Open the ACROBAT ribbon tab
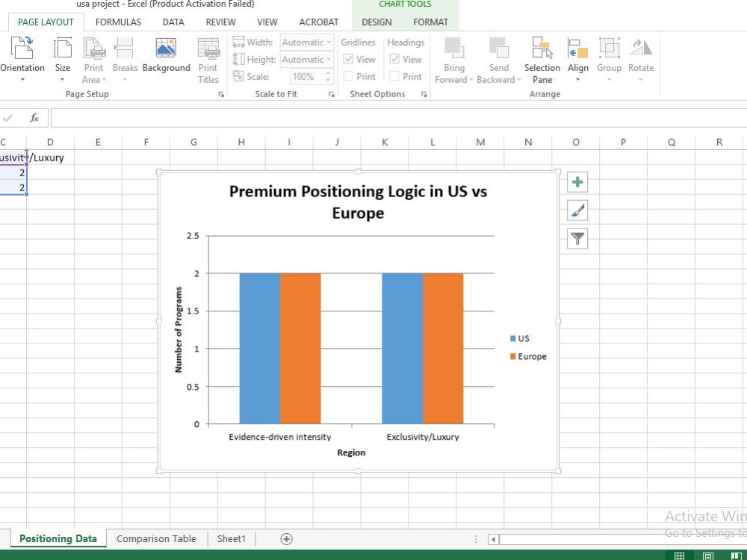This screenshot has height=560, width=747. [x=319, y=22]
